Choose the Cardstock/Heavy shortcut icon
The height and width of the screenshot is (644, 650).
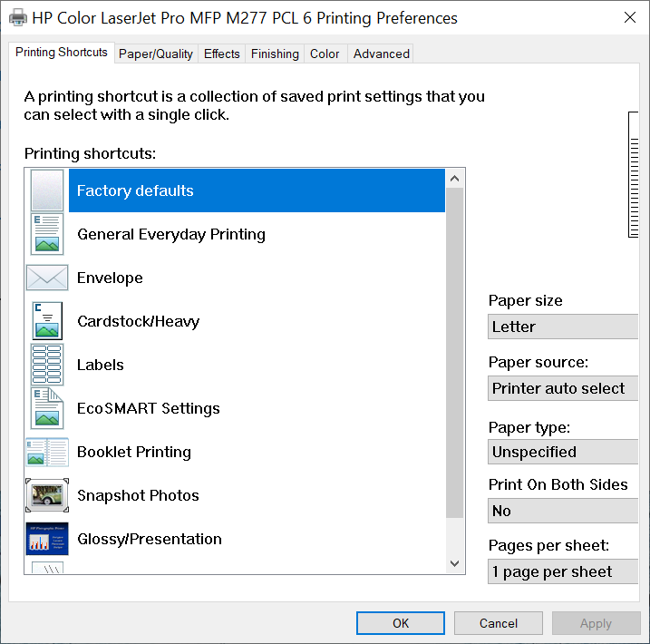coord(47,321)
